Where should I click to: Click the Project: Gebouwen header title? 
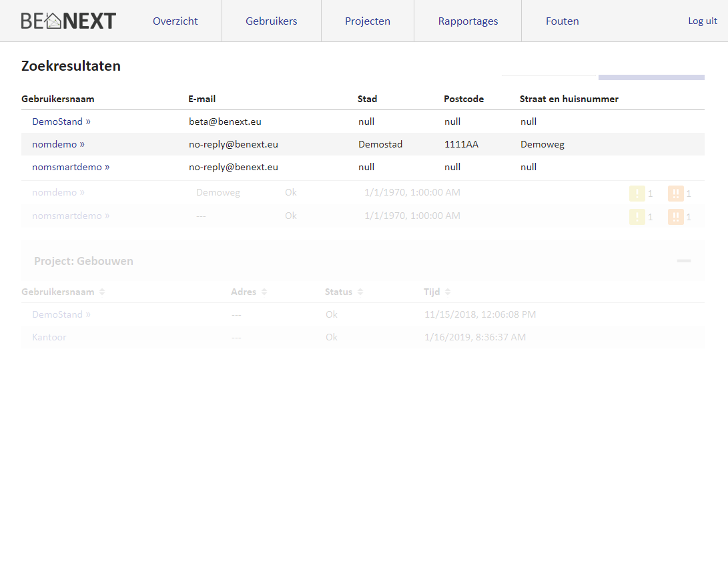[83, 261]
